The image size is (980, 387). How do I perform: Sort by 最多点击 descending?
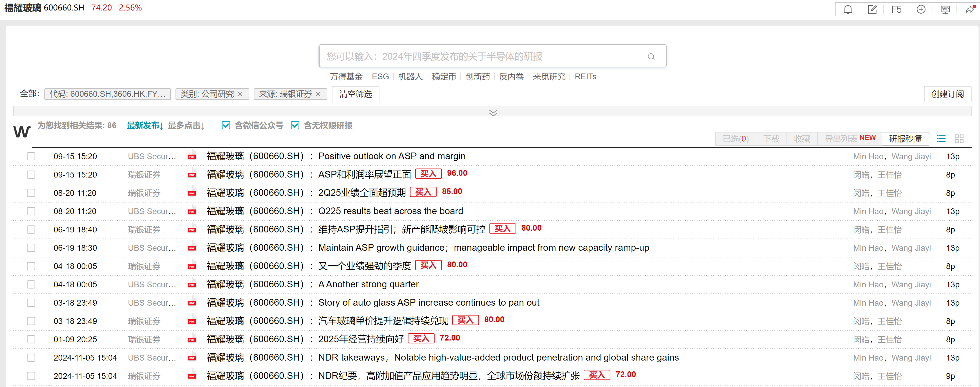pos(186,126)
